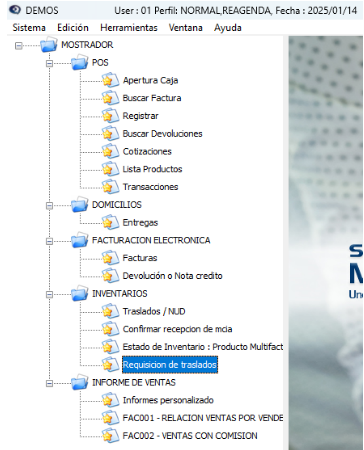Select the Facturas entry
The height and width of the screenshot is (450, 364).
click(140, 258)
